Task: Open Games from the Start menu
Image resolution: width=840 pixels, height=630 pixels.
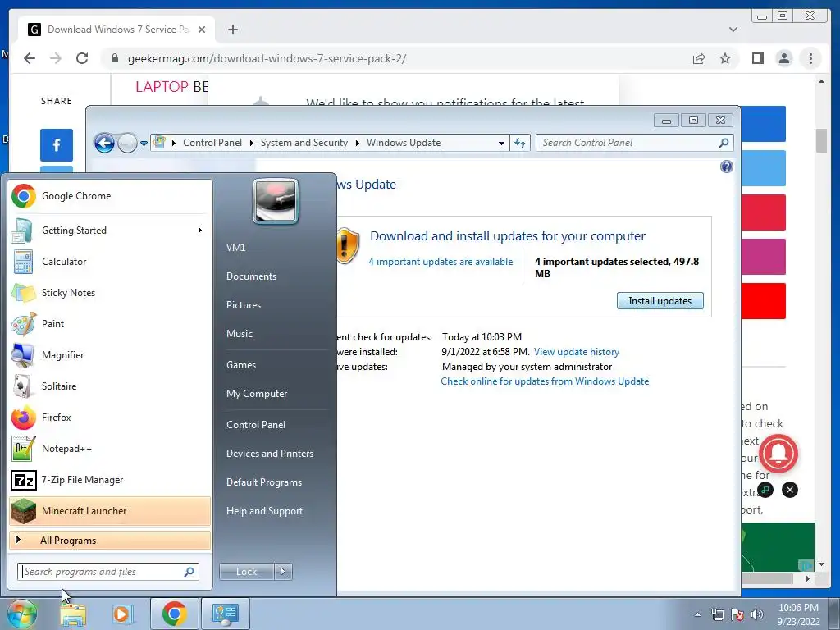Action: pyautogui.click(x=241, y=365)
